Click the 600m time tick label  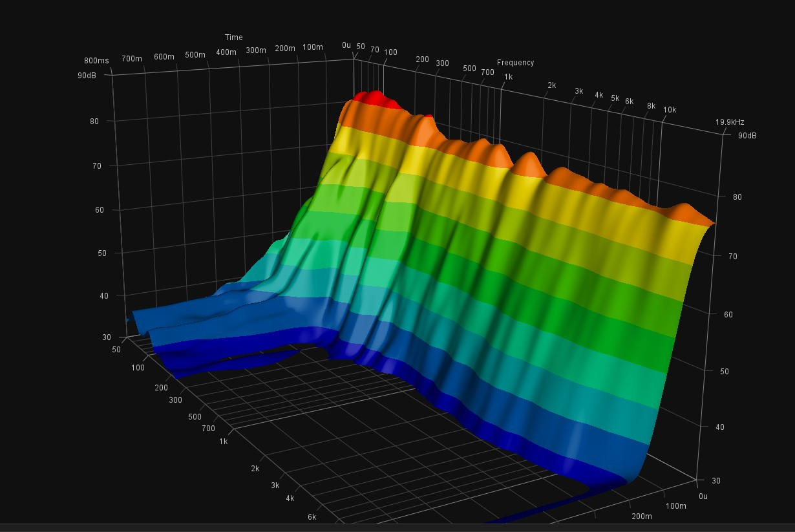click(164, 57)
